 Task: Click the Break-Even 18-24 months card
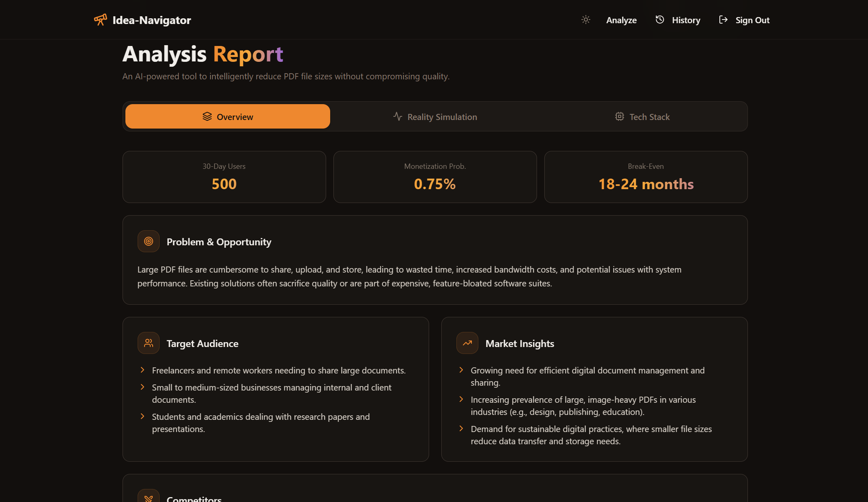646,177
